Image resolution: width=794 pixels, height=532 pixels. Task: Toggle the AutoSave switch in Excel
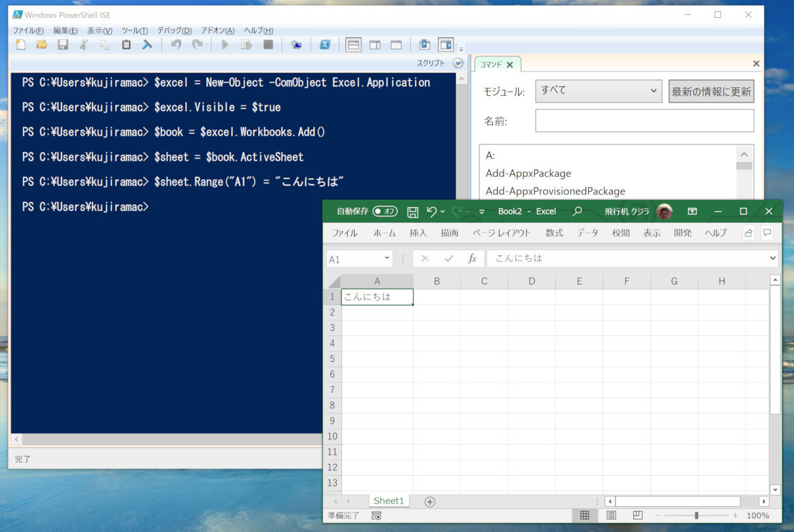pyautogui.click(x=385, y=212)
